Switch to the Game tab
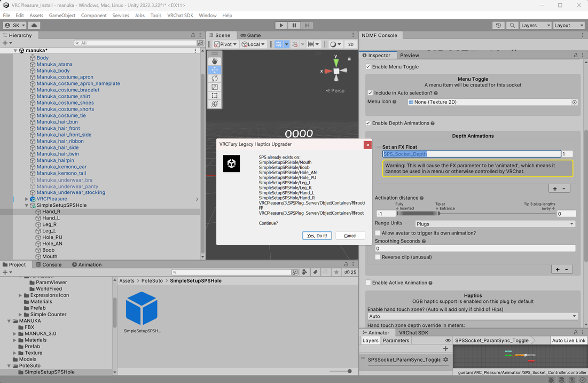 point(250,35)
